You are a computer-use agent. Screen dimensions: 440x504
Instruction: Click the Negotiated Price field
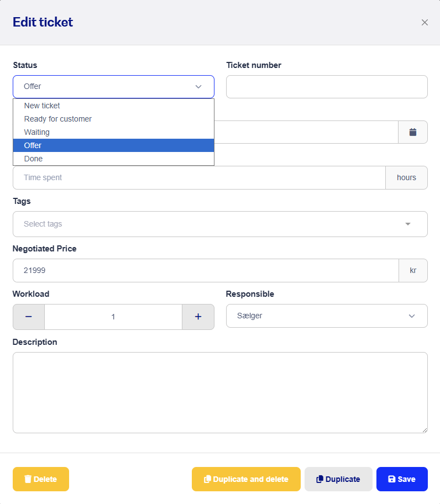click(x=206, y=270)
